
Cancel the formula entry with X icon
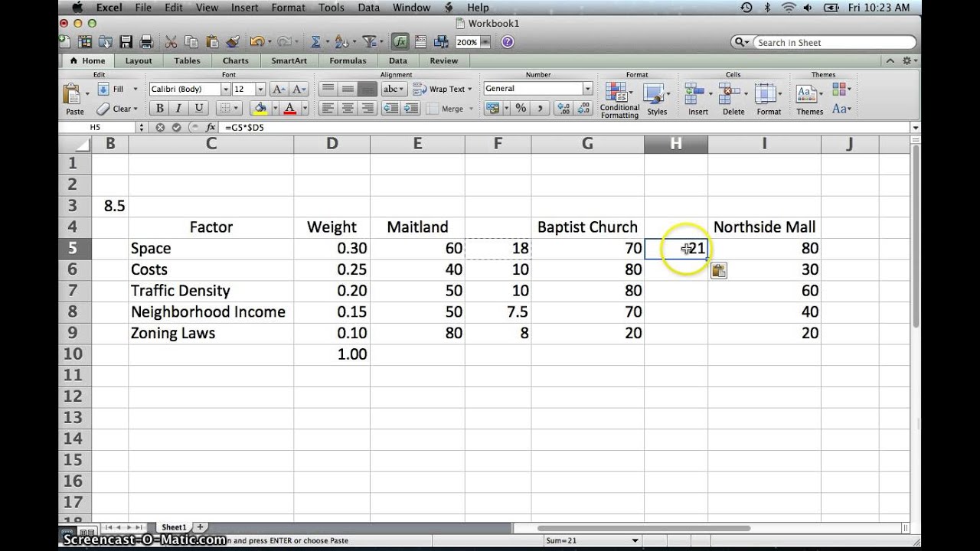160,127
